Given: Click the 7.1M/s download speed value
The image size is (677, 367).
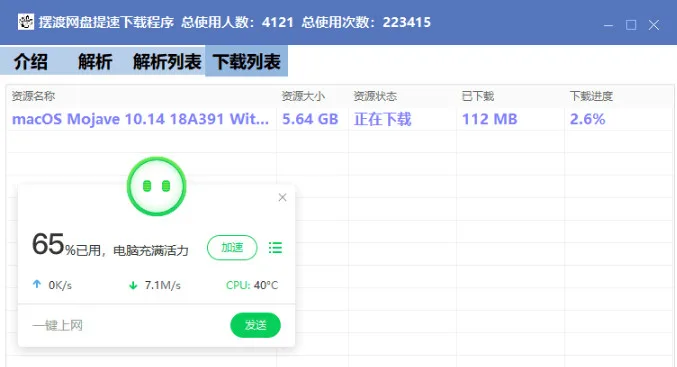Looking at the screenshot, I should 163,285.
